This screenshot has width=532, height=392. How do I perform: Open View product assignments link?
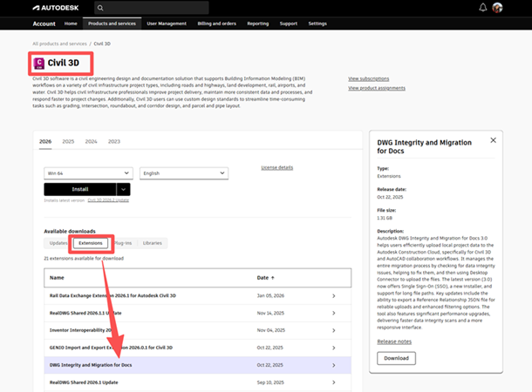(x=377, y=88)
